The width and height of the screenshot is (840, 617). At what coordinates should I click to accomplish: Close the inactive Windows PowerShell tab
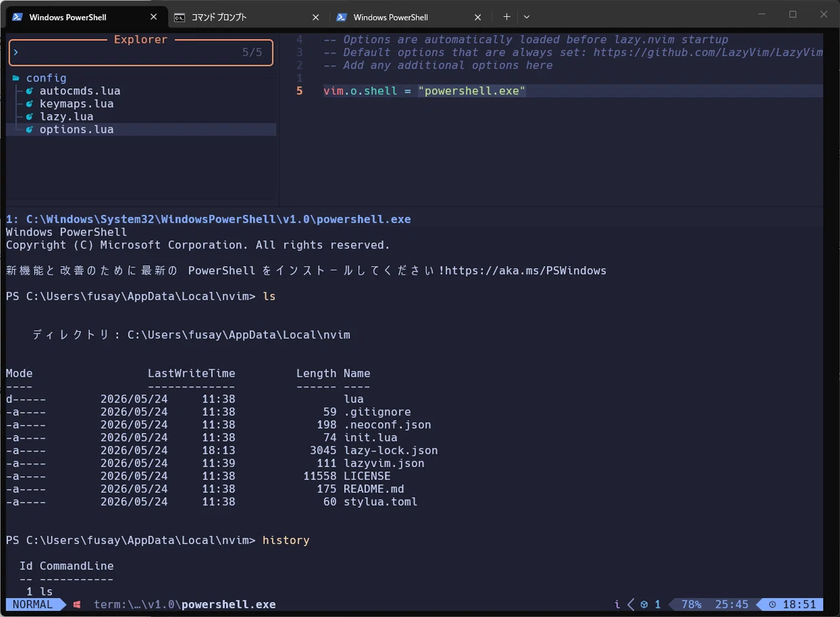point(478,17)
